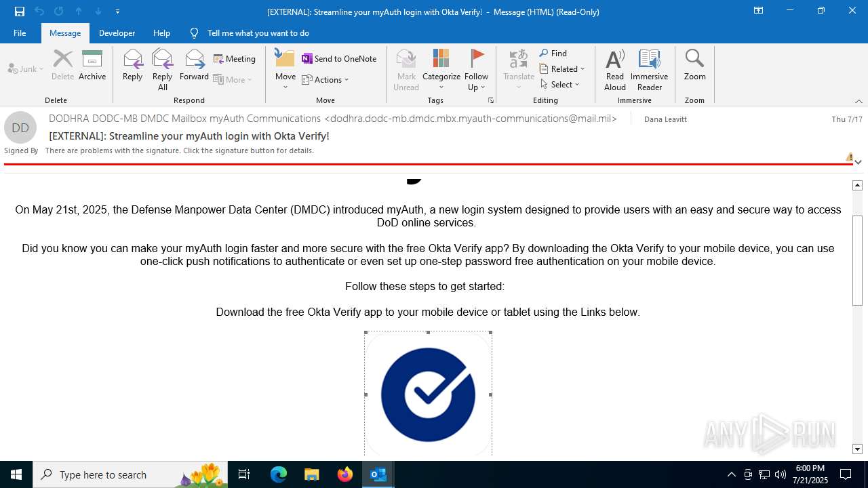This screenshot has width=868, height=488.
Task: Forward this email
Action: (x=194, y=65)
